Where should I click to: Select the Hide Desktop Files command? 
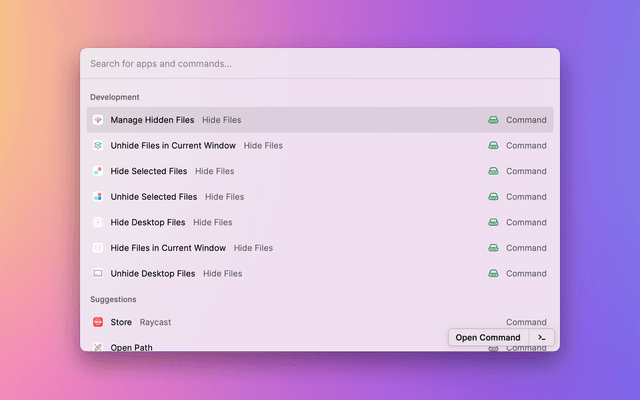coord(148,222)
